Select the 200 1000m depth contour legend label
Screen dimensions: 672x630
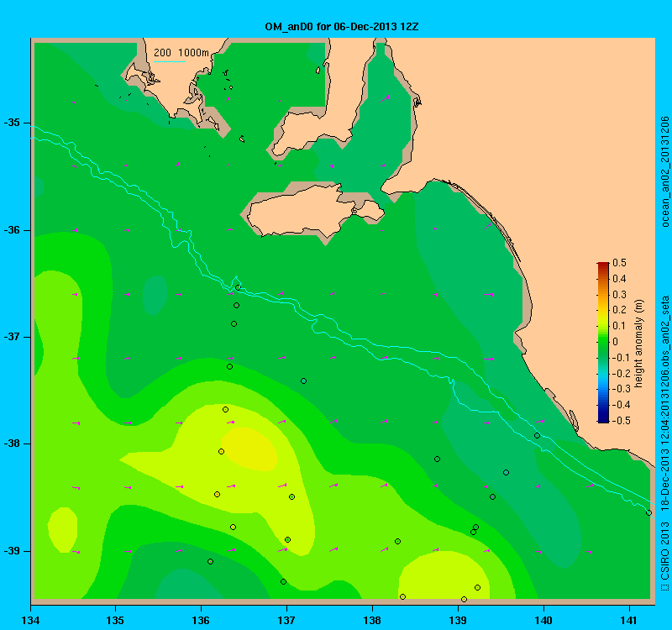coord(181,53)
